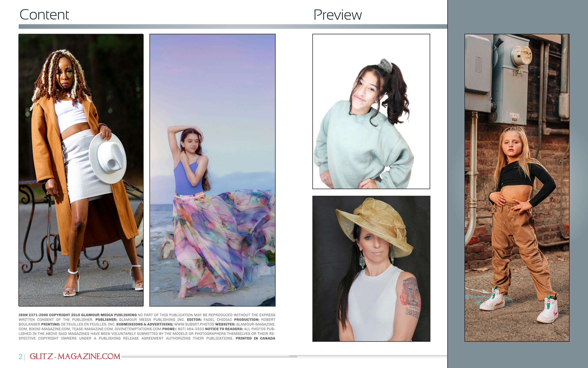The height and width of the screenshot is (368, 588).
Task: Click WWW.SUBMIT.PHOTOS submissions address
Action: coord(194,324)
